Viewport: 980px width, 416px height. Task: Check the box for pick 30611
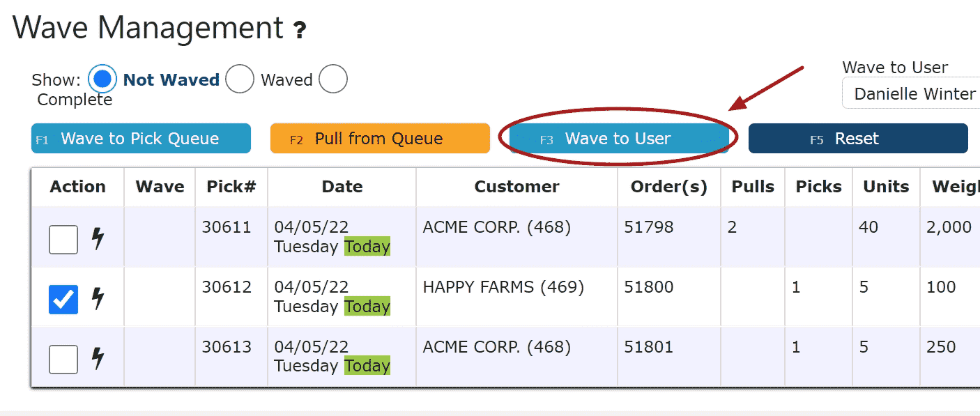click(x=63, y=240)
